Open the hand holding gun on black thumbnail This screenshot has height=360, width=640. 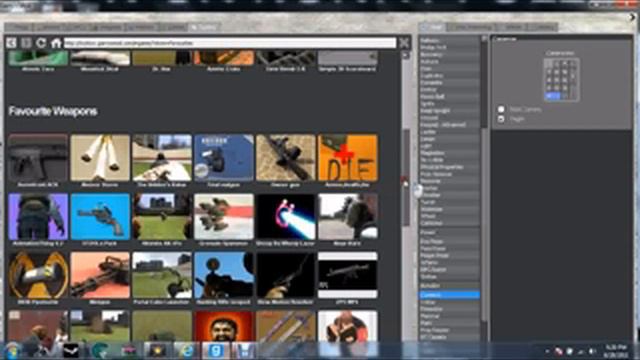coord(286,275)
